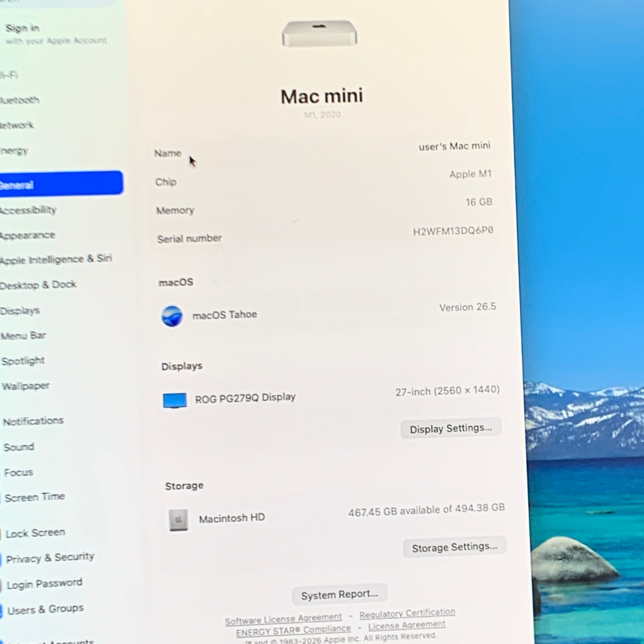Select General in the sidebar
The image size is (644, 644).
tap(60, 184)
